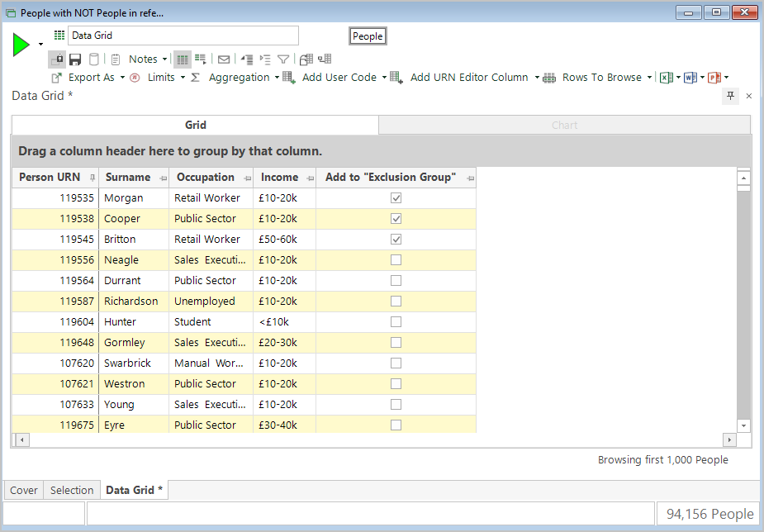The image size is (764, 532).
Task: Click the Rows To Browse icon
Action: (x=549, y=78)
